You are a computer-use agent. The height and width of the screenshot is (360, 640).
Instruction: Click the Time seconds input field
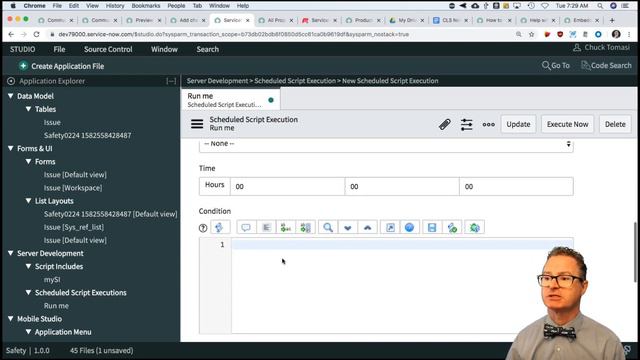(x=516, y=186)
